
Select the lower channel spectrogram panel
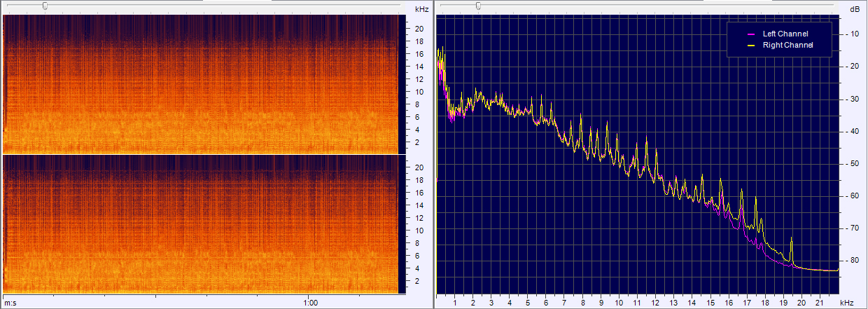tap(200, 224)
